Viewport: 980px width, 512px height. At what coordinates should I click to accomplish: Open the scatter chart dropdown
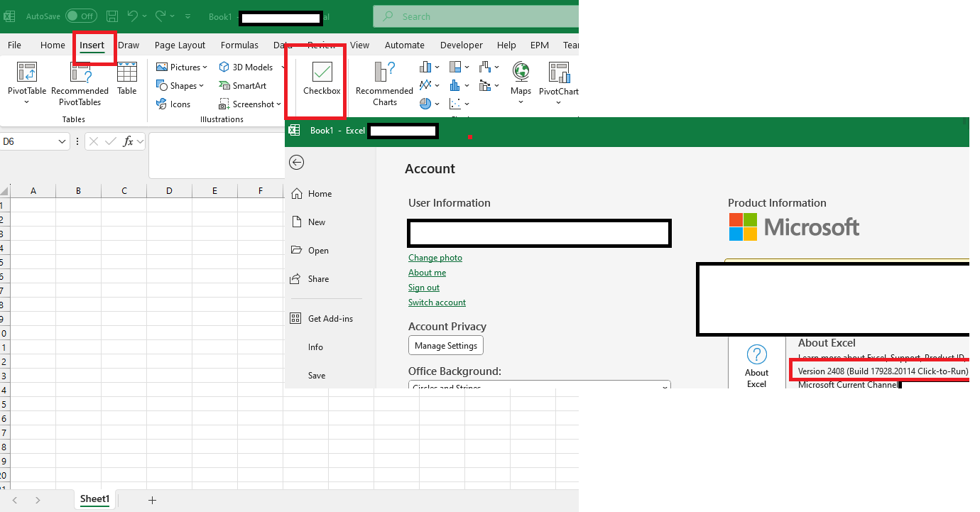tap(467, 104)
